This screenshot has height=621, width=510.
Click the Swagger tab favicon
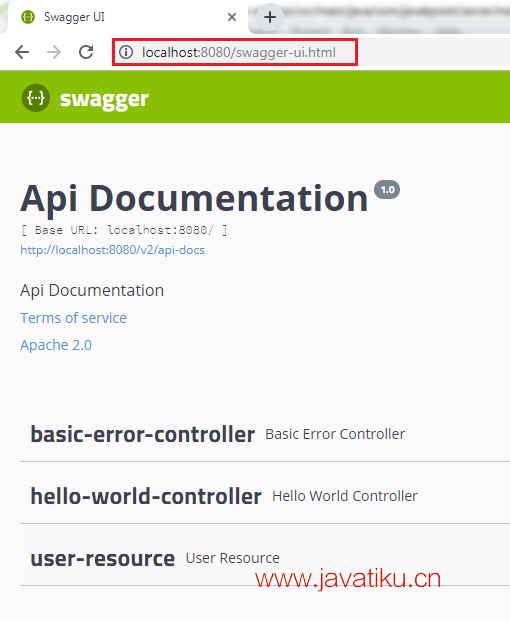tap(28, 17)
